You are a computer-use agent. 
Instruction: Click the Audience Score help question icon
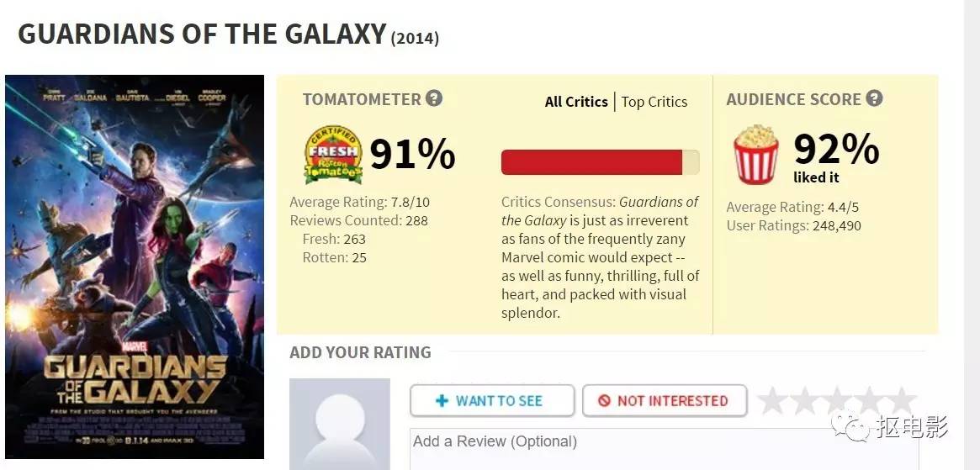point(874,98)
